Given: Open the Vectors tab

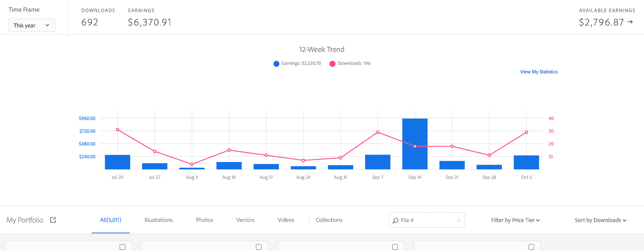Looking at the screenshot, I should (246, 220).
